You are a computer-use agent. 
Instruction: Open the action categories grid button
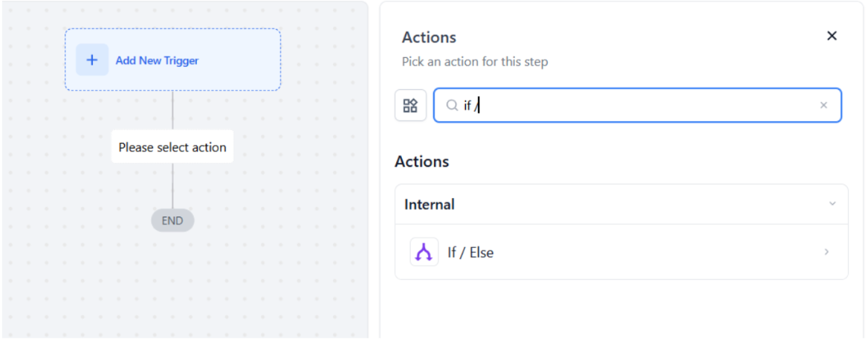(x=410, y=106)
